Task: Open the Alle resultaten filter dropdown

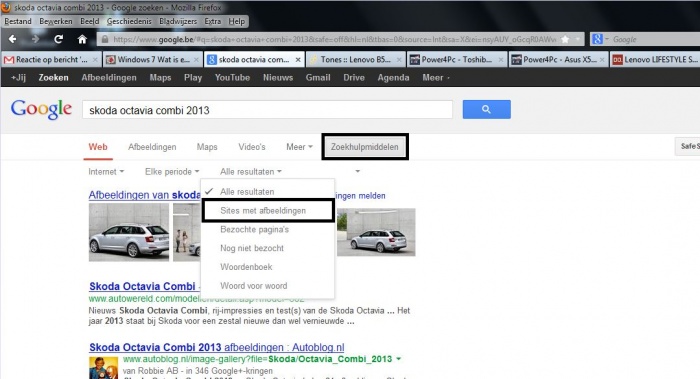Action: pos(250,171)
